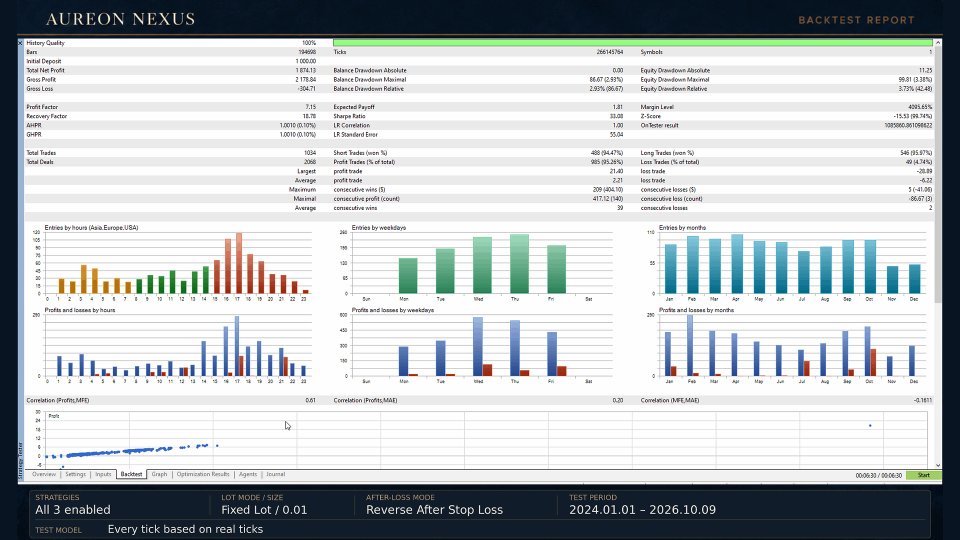Click the Total Net Profit label

[45, 70]
